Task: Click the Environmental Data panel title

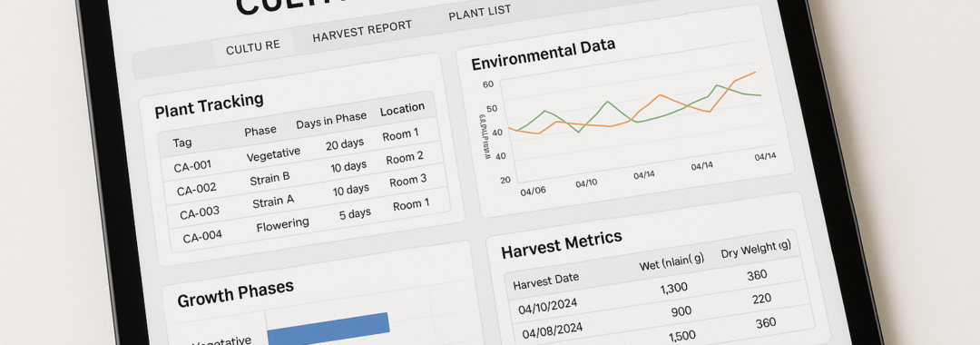Action: (543, 54)
